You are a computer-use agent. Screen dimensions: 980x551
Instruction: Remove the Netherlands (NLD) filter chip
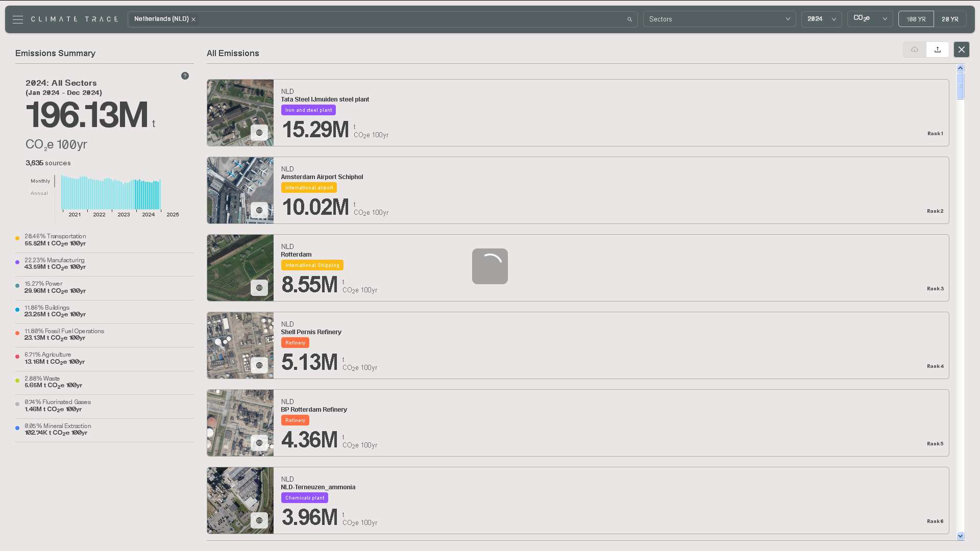(x=193, y=19)
